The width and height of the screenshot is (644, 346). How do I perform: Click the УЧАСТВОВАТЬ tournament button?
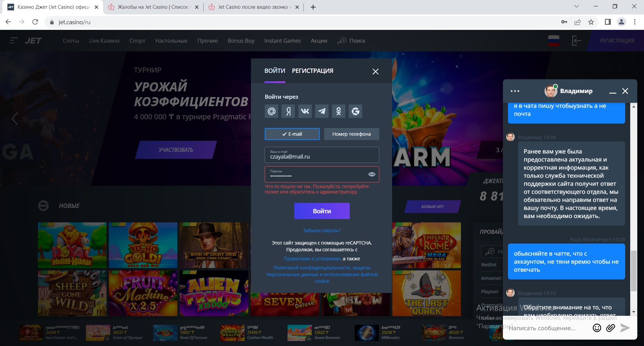176,150
